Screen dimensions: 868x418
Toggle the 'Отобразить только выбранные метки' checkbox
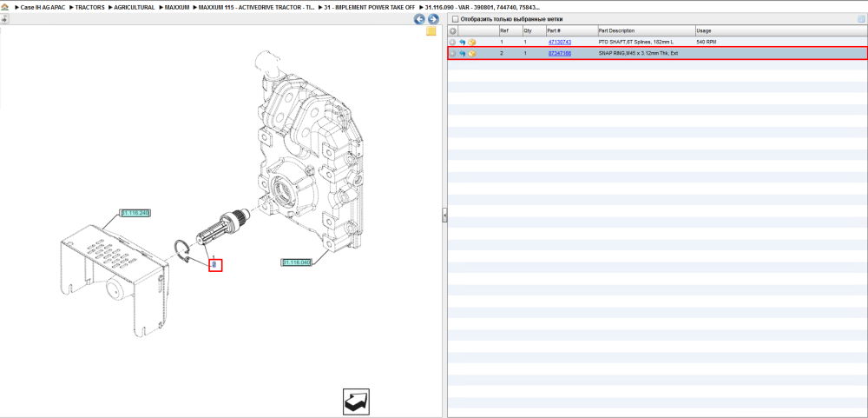click(x=456, y=19)
